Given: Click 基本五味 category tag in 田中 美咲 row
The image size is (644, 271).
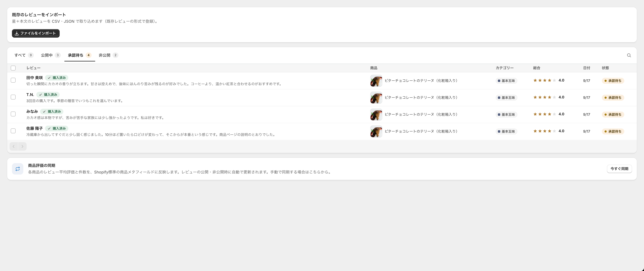Looking at the screenshot, I should (x=506, y=81).
